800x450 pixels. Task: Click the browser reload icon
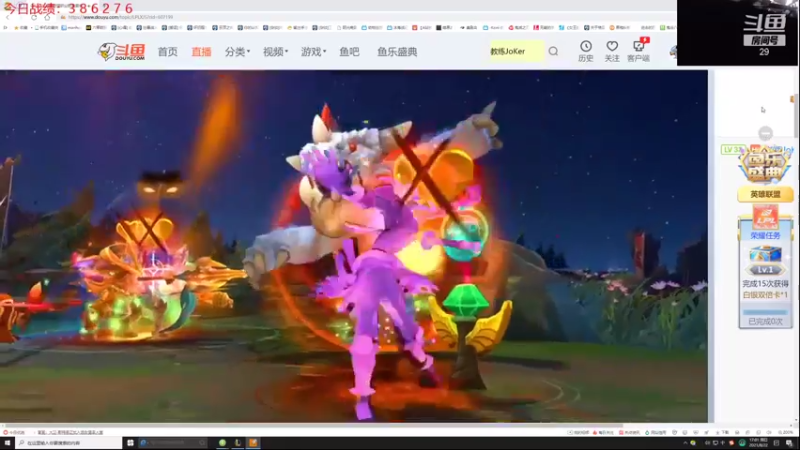click(34, 17)
